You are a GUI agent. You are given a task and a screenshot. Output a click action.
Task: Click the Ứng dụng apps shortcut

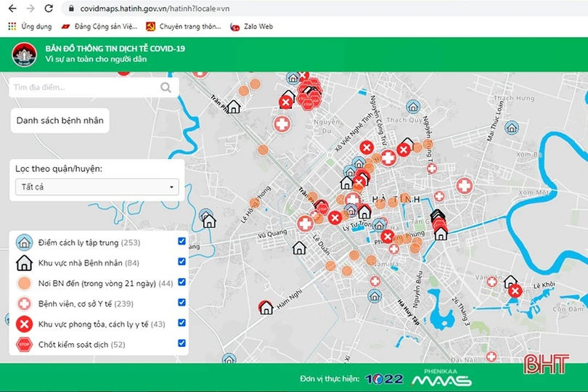tap(29, 27)
